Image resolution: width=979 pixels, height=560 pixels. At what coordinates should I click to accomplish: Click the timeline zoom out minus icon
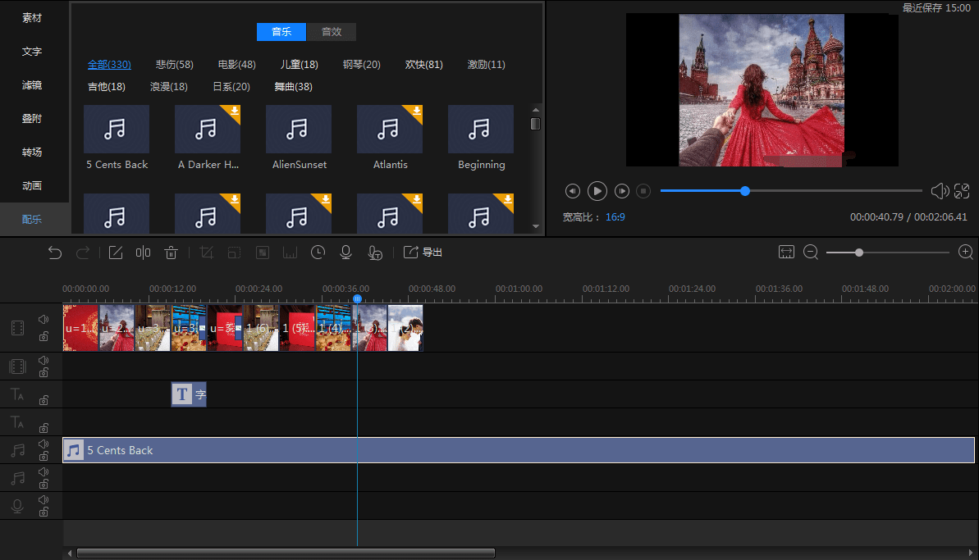[811, 252]
